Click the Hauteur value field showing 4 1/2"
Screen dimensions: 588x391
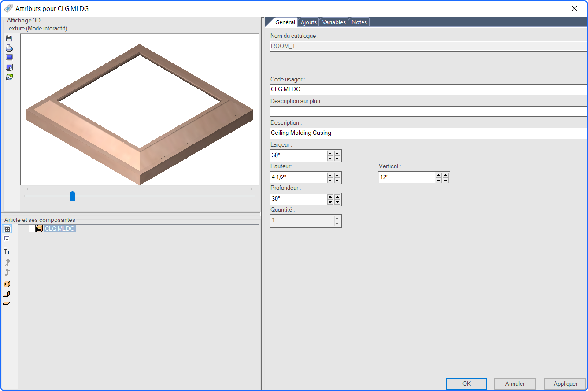pos(298,177)
